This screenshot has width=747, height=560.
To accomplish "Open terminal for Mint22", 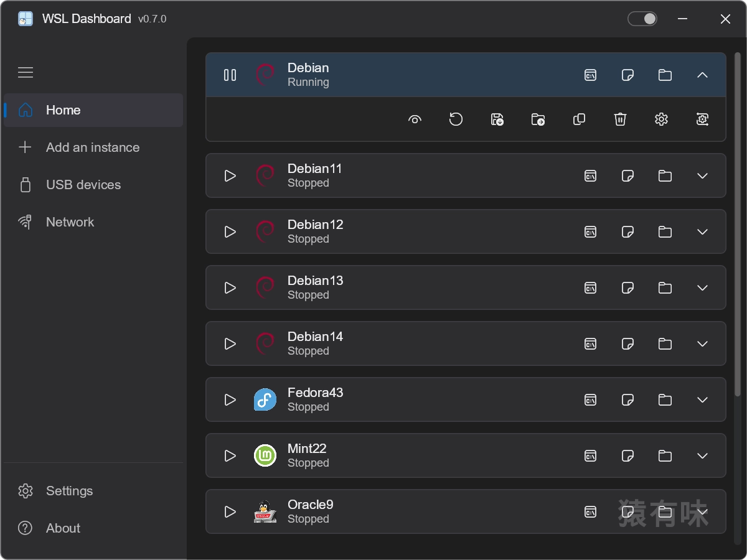I will (x=590, y=456).
